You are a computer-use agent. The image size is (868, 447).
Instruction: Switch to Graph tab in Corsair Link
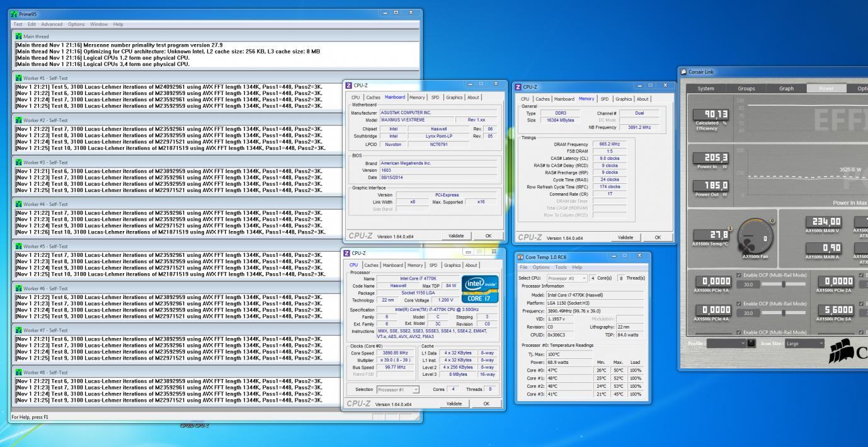786,88
